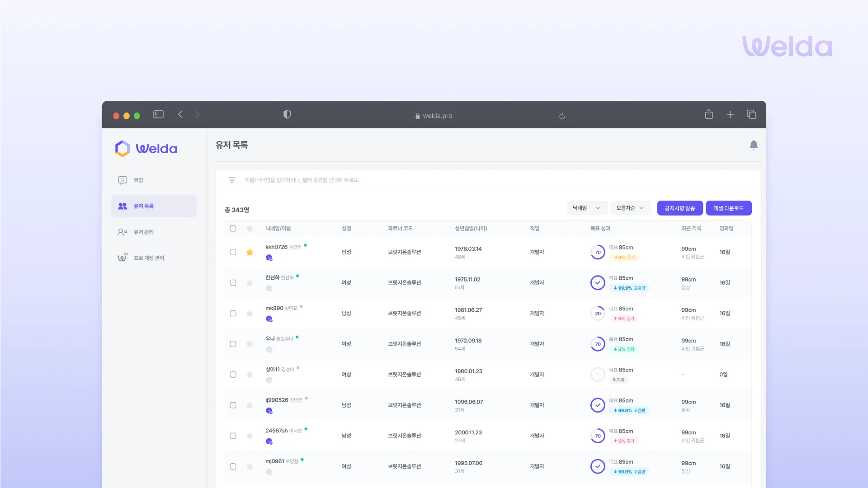
Task: Open 프로 계정 관리 in the sidebar
Action: click(154, 258)
